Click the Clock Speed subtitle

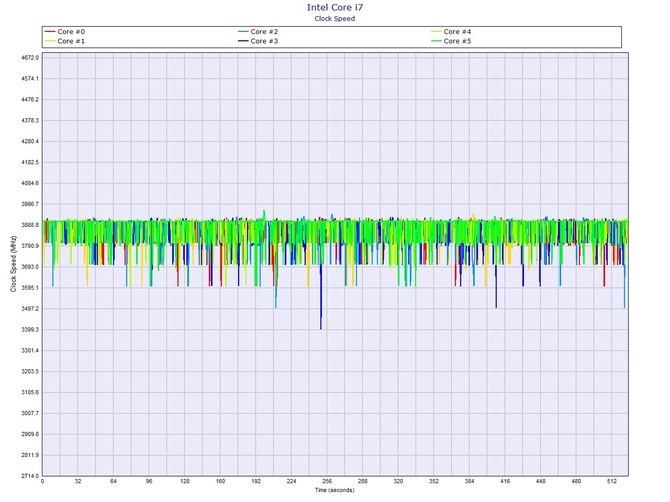[x=335, y=18]
